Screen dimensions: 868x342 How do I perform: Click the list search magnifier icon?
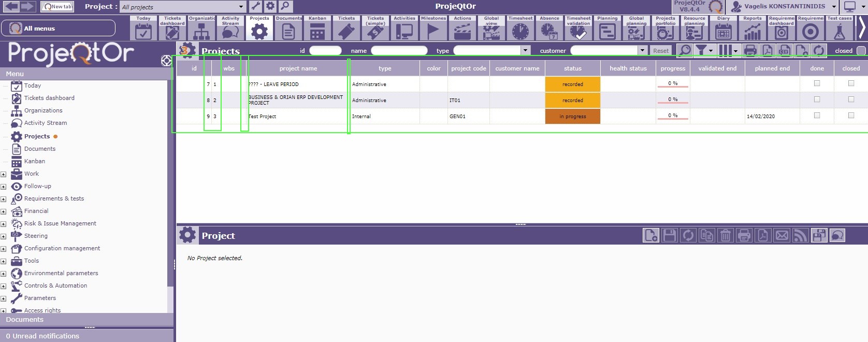pyautogui.click(x=685, y=50)
